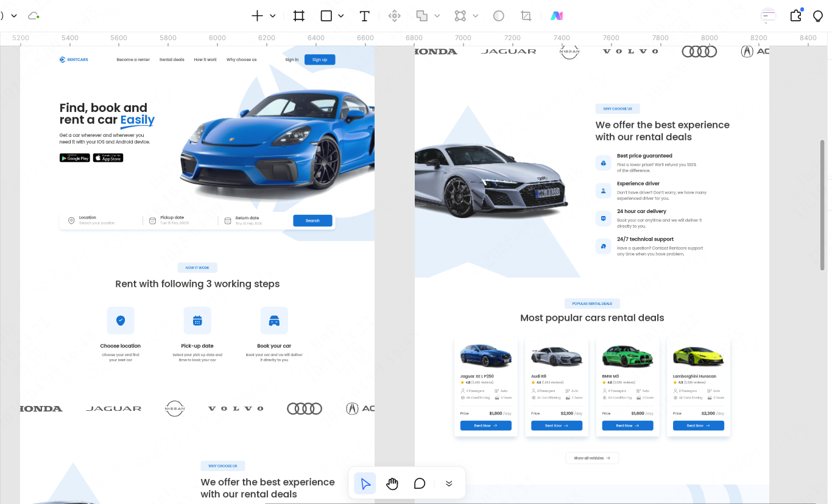Open the dropdown next to the node edit icon
This screenshot has height=504, width=832.
tap(476, 16)
